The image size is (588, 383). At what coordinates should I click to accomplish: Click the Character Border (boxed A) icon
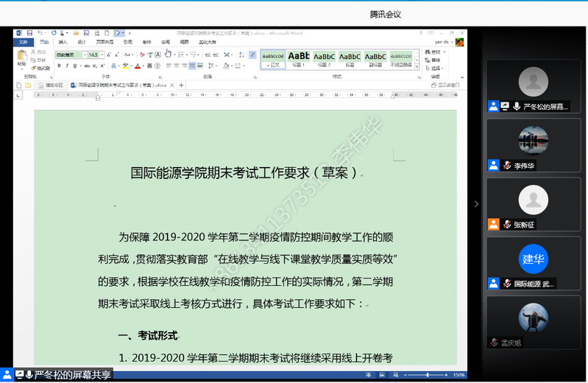pyautogui.click(x=158, y=55)
